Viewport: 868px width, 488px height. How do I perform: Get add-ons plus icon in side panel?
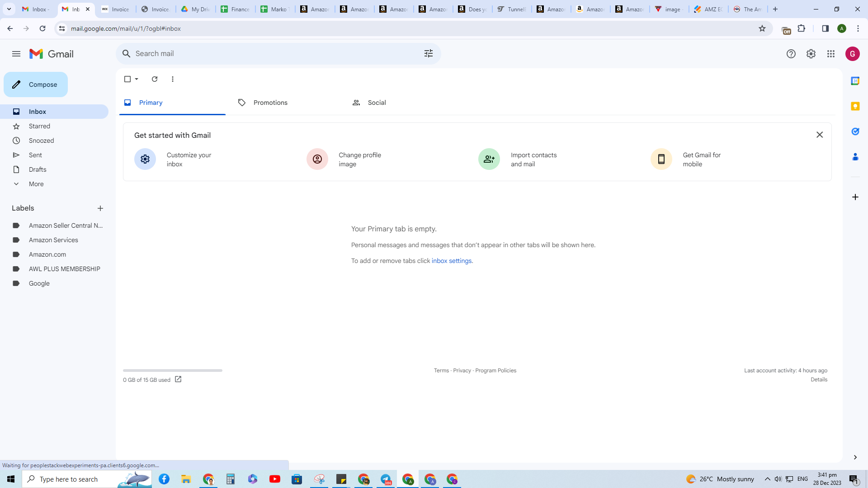pos(855,197)
